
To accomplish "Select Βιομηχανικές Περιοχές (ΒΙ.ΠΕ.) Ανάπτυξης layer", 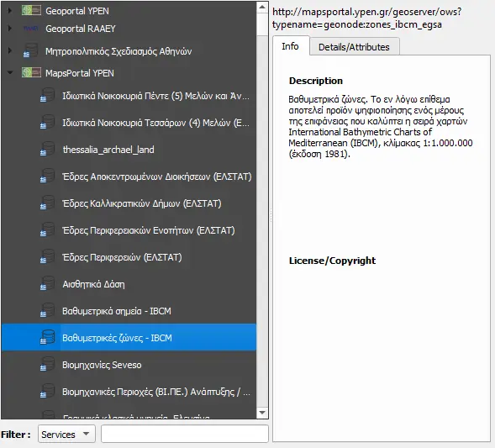I will [x=156, y=392].
